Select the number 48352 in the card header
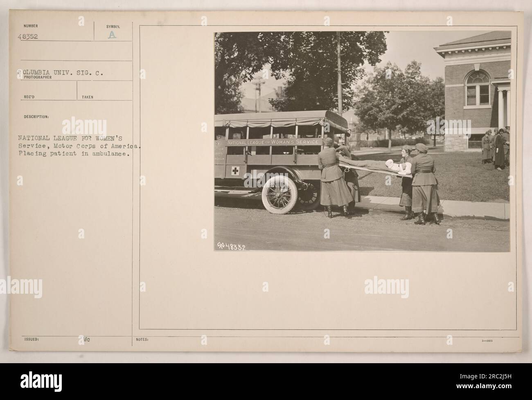 28,36
